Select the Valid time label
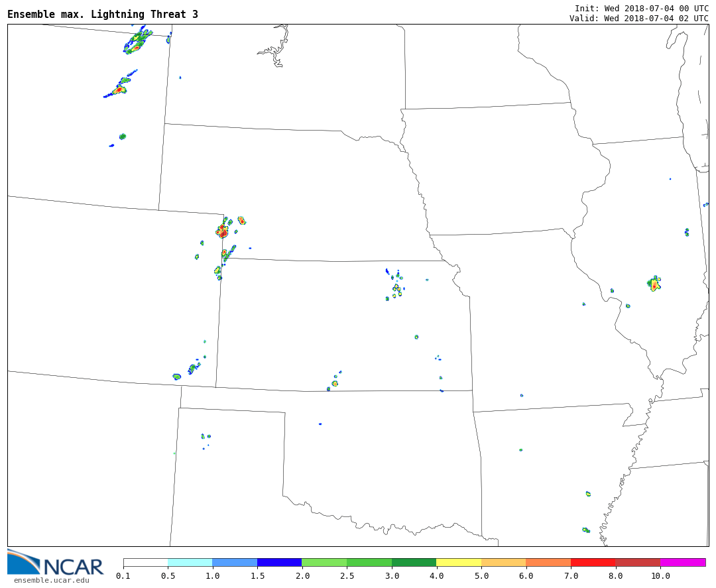 coord(638,19)
